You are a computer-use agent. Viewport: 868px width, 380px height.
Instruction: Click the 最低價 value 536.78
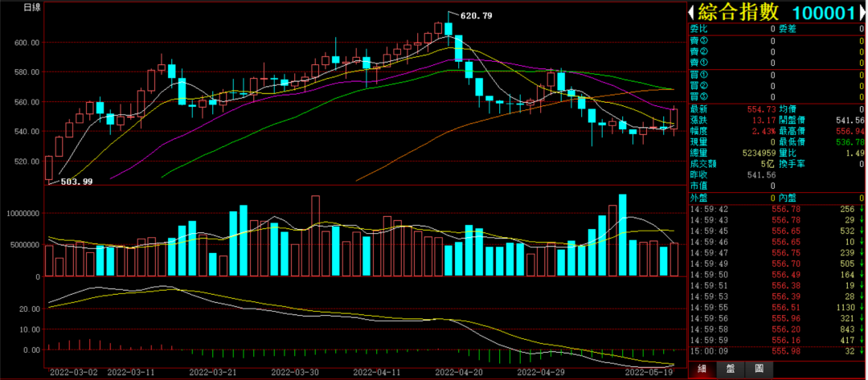[x=850, y=142]
